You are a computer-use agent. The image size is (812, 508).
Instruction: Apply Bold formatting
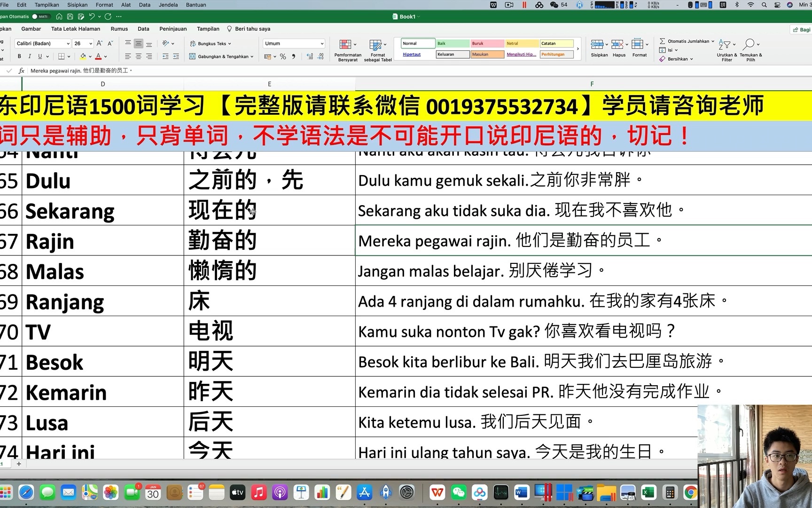(19, 56)
